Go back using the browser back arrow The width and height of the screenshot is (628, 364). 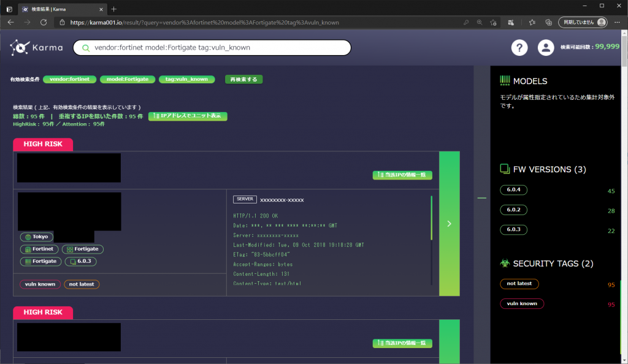pos(11,23)
